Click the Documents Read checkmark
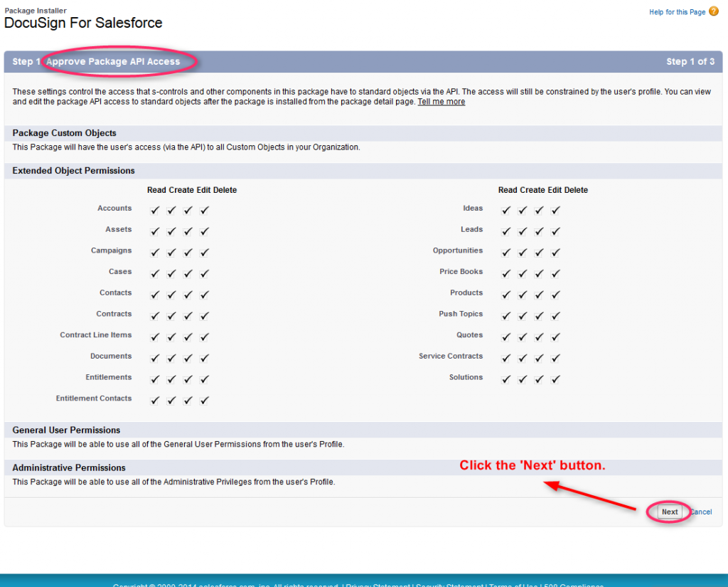728x587 pixels. (x=154, y=359)
